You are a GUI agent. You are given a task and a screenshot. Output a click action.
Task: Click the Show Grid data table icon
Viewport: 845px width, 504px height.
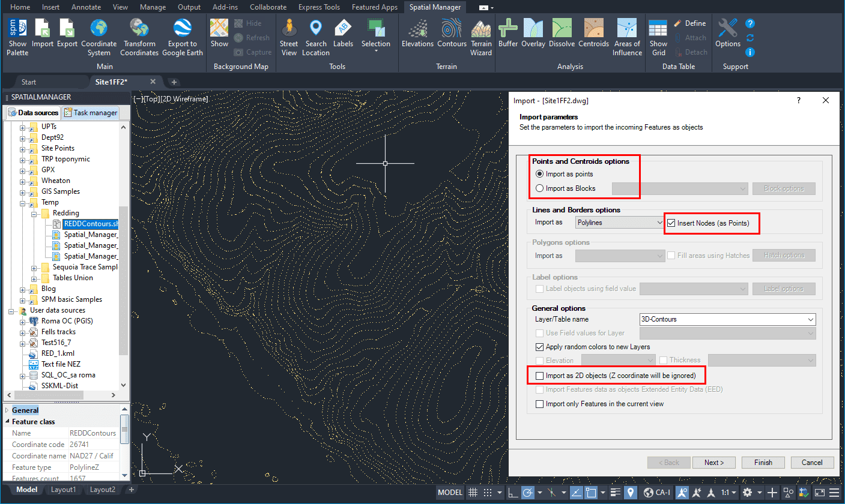pyautogui.click(x=658, y=37)
